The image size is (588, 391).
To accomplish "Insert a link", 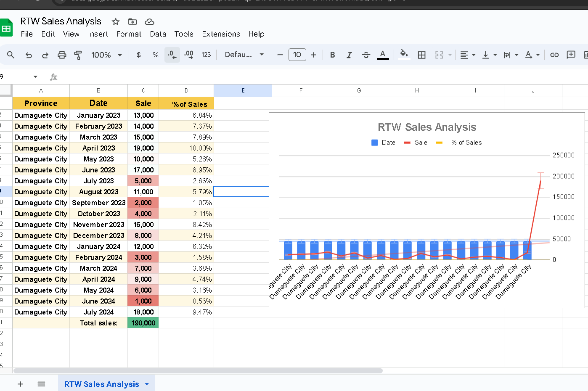I will (554, 55).
